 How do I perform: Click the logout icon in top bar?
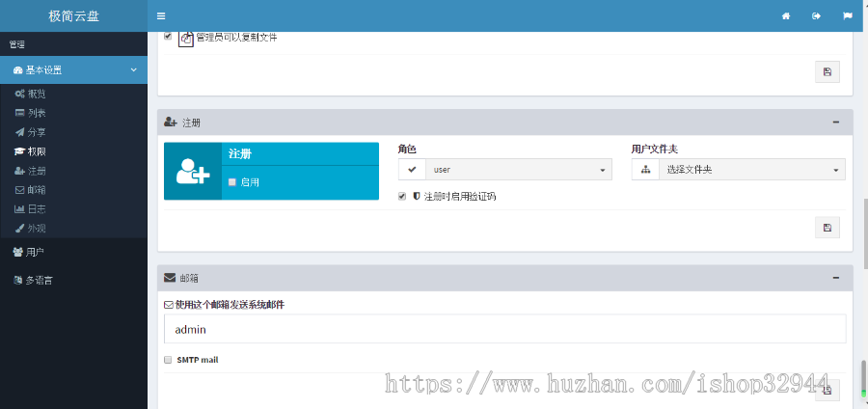click(816, 16)
